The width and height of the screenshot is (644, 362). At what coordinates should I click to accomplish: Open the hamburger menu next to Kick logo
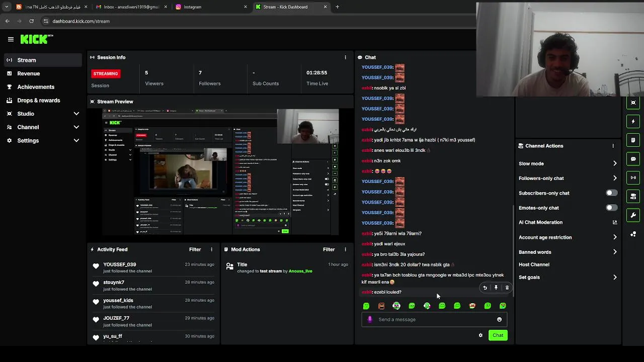11,39
